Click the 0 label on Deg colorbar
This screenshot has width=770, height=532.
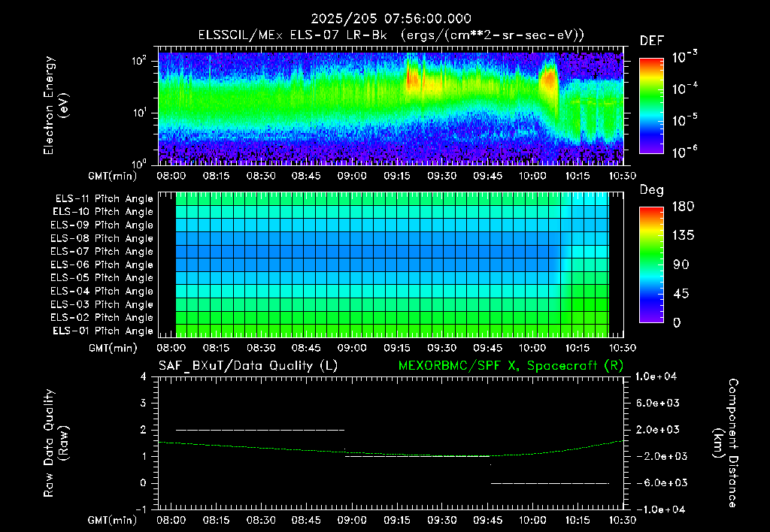point(678,322)
